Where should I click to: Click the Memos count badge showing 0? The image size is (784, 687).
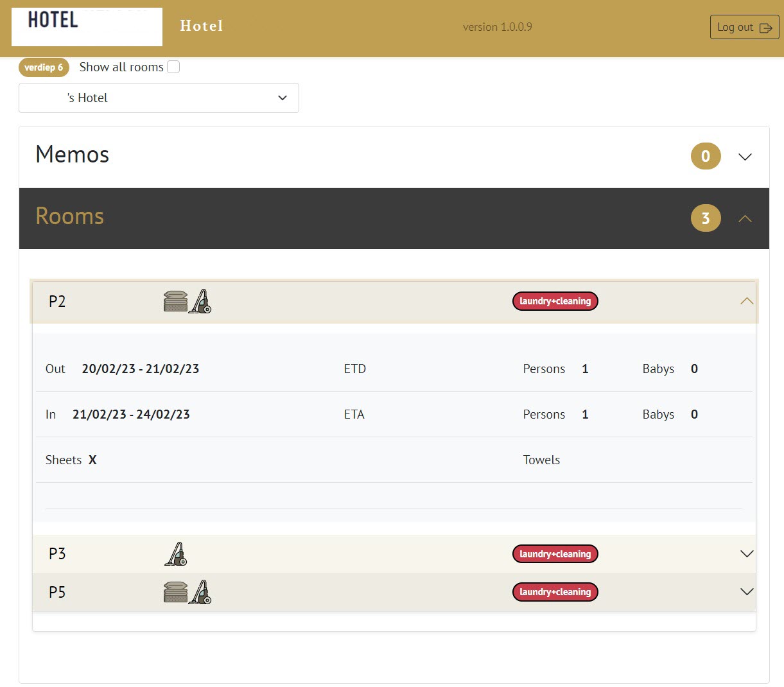[x=705, y=156]
